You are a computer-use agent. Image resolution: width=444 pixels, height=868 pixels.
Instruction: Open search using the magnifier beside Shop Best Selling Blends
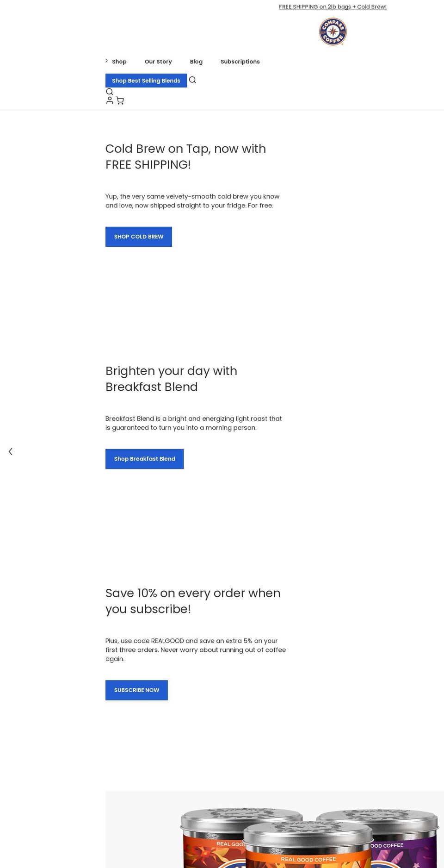pyautogui.click(x=193, y=80)
